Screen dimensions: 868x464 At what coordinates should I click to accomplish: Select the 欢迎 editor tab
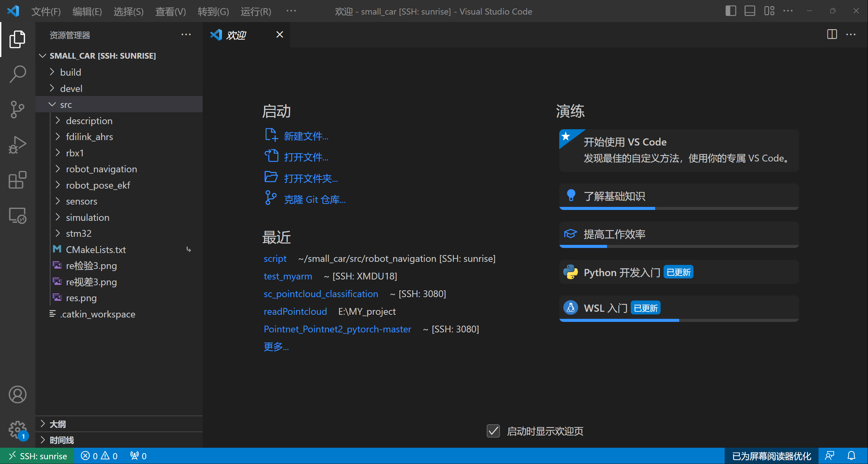tap(246, 35)
